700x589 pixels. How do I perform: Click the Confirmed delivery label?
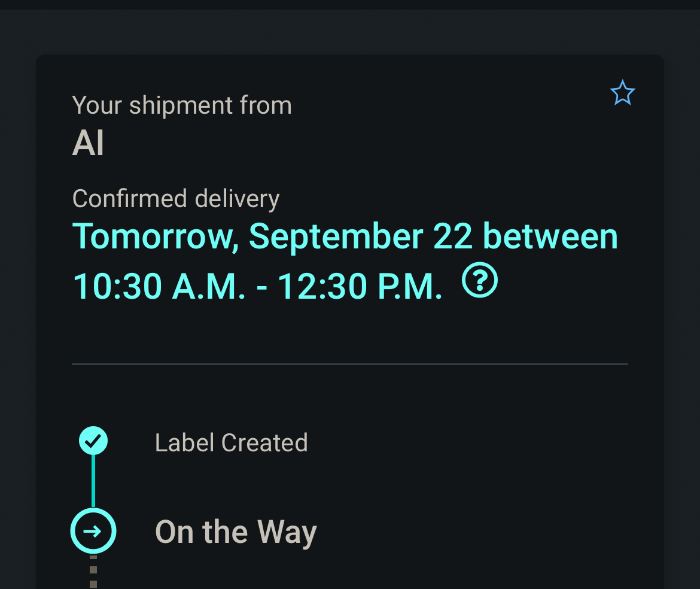176,199
